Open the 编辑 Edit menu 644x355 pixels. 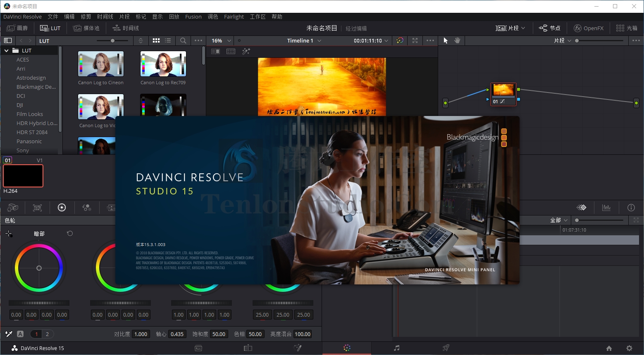pos(69,17)
